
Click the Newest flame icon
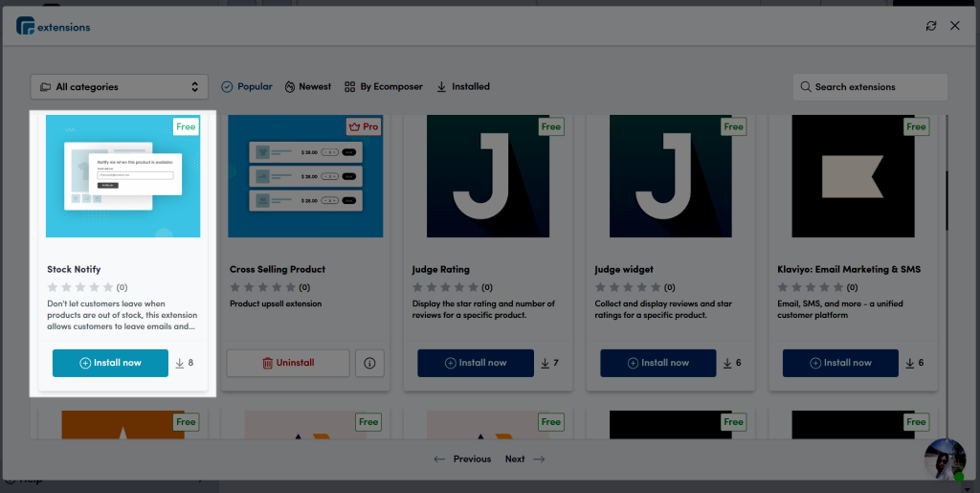pyautogui.click(x=289, y=87)
